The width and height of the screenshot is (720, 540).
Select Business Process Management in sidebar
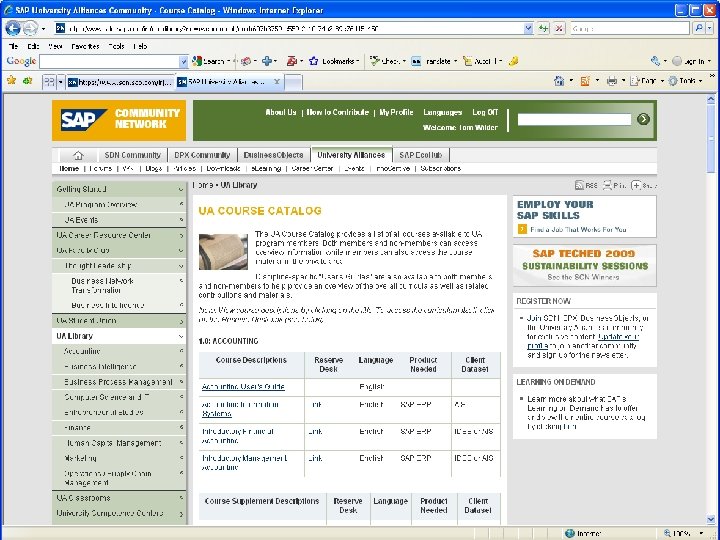[x=118, y=382]
